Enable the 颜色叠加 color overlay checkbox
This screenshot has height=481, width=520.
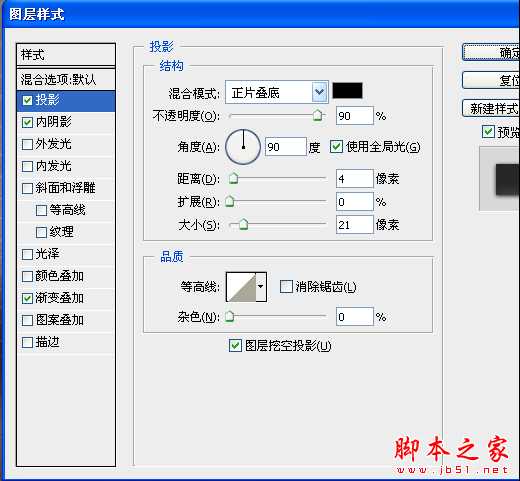tap(27, 276)
